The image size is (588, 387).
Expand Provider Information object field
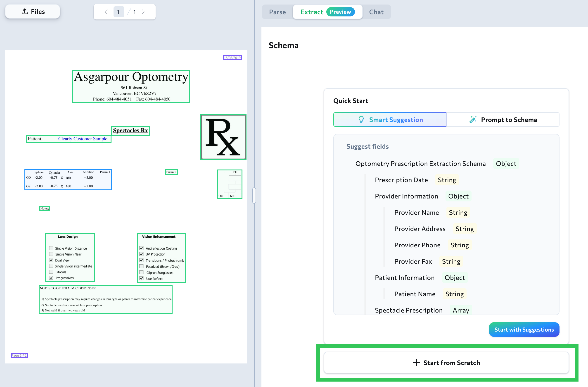[x=406, y=196]
